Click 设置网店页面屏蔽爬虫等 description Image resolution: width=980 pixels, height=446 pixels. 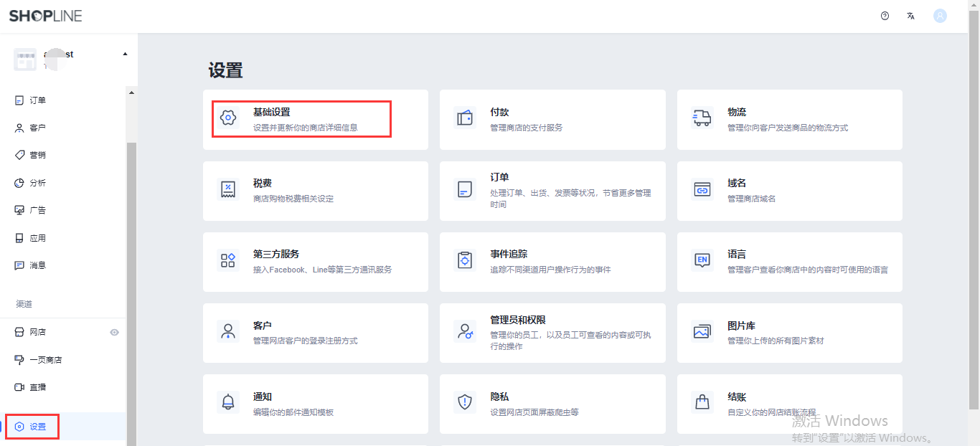[534, 412]
